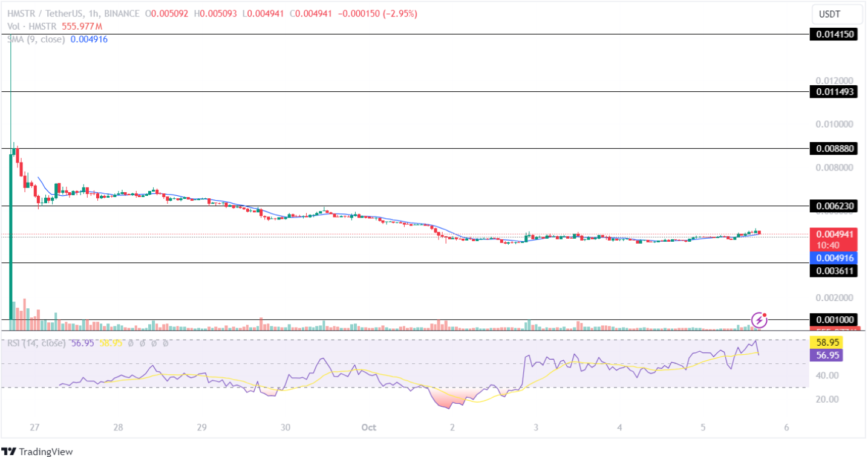
Task: Open the TradingView logo link
Action: coord(38,451)
